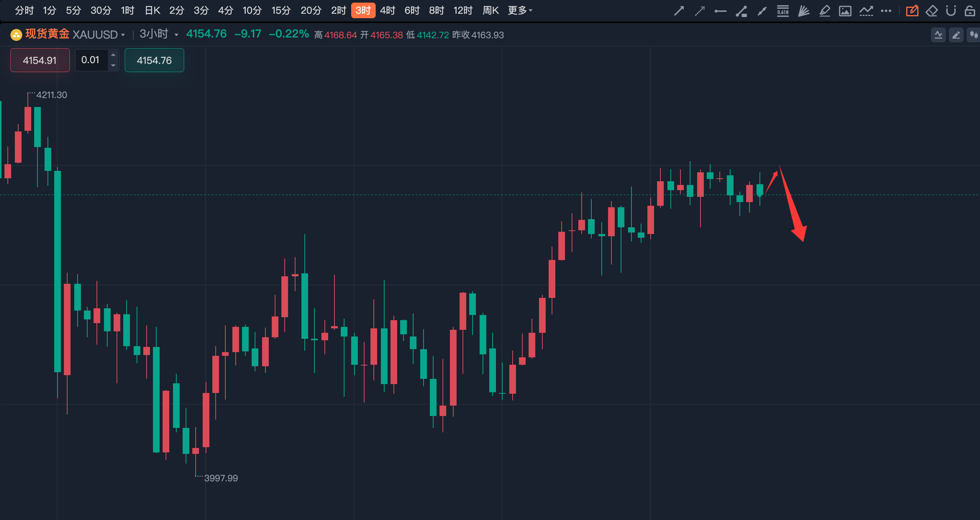Viewport: 980px width, 520px height.
Task: Select the horizontal ray line tool
Action: 720,11
